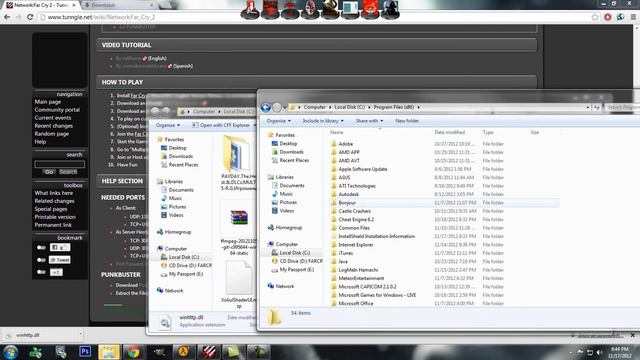Open Photoshop from the taskbar
Viewport: 640px width, 360px height.
[x=85, y=351]
